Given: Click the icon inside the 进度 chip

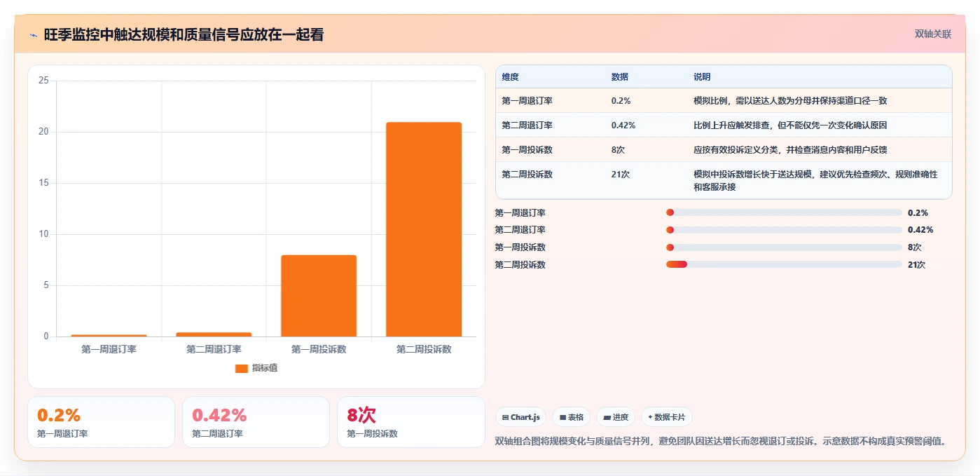Looking at the screenshot, I should tap(607, 417).
